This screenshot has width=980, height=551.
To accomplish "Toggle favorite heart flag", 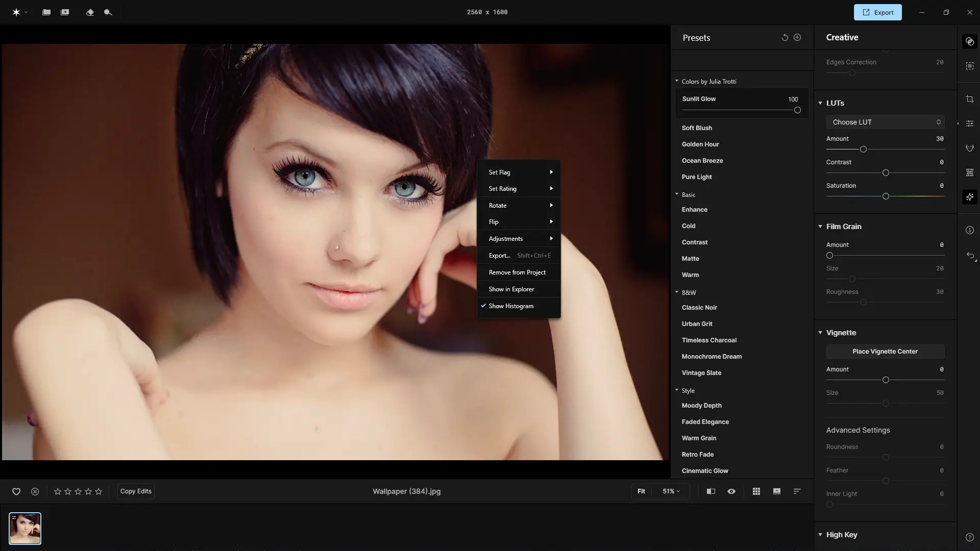I will coord(16,491).
